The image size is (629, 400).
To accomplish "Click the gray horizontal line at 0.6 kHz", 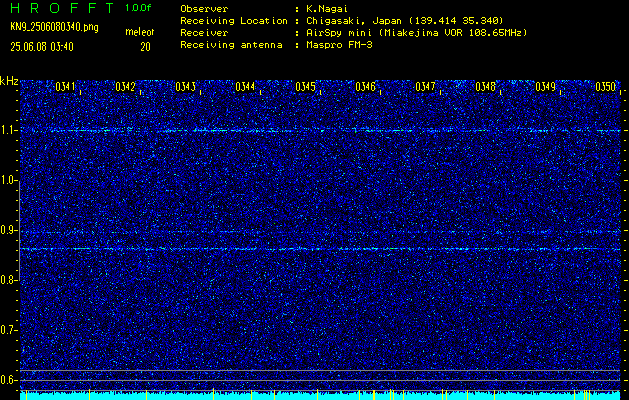I will click(320, 380).
